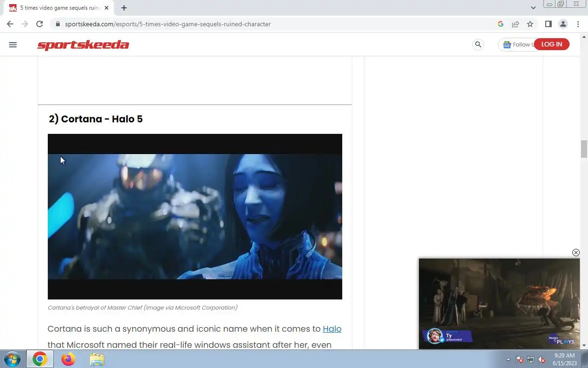Open Chrome three-dot menu
588x368 pixels.
pyautogui.click(x=577, y=24)
